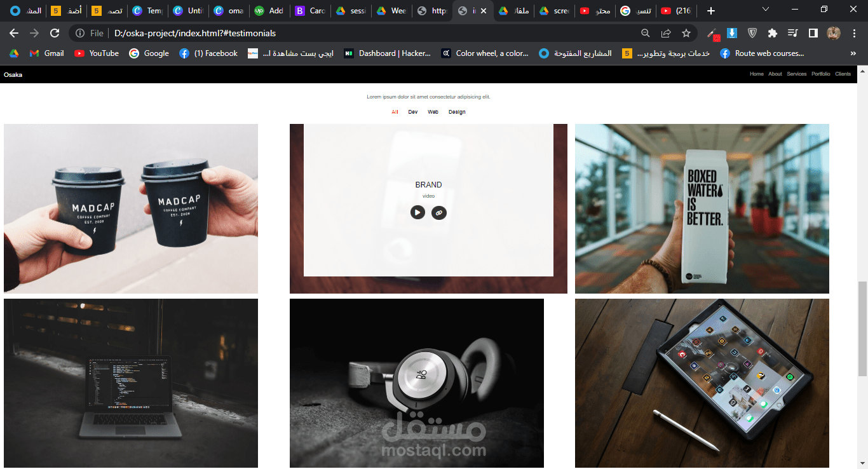This screenshot has height=469, width=868.
Task: Open the (1) Facebook bookmark
Action: pos(208,53)
